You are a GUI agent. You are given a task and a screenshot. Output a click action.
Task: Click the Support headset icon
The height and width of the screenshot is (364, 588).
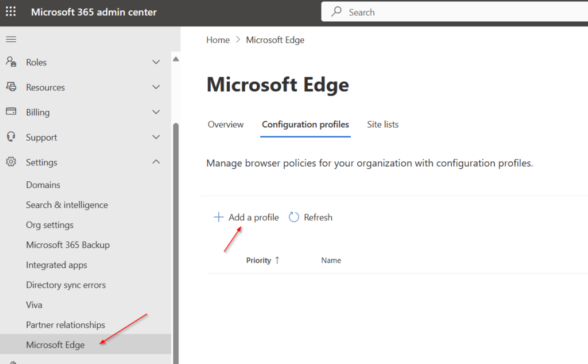tap(10, 137)
